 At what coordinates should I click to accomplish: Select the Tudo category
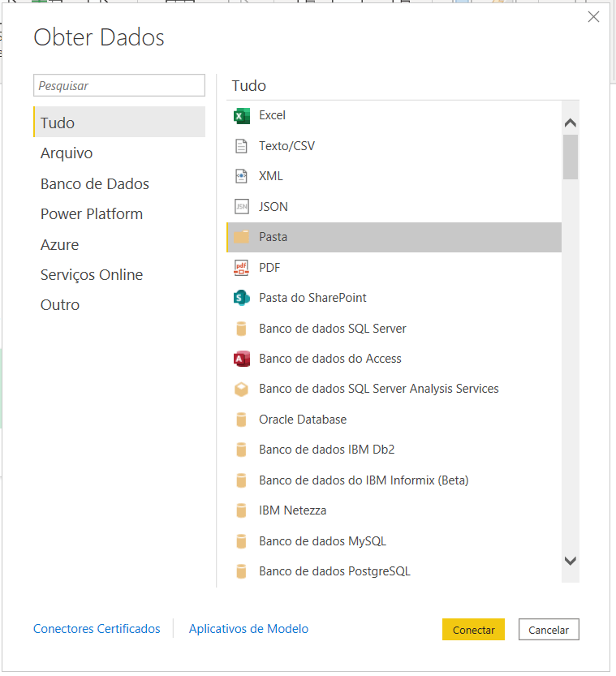(119, 123)
